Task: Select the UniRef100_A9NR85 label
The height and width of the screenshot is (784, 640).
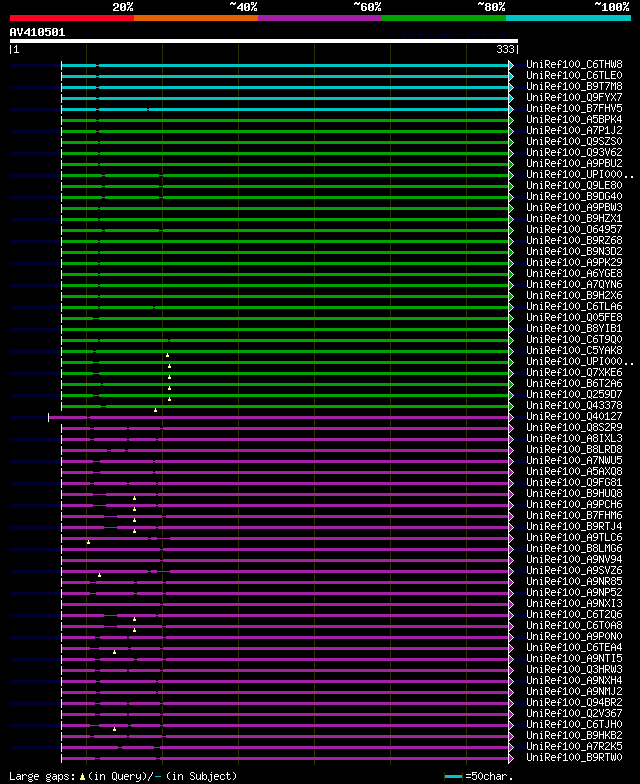Action: coord(574,582)
